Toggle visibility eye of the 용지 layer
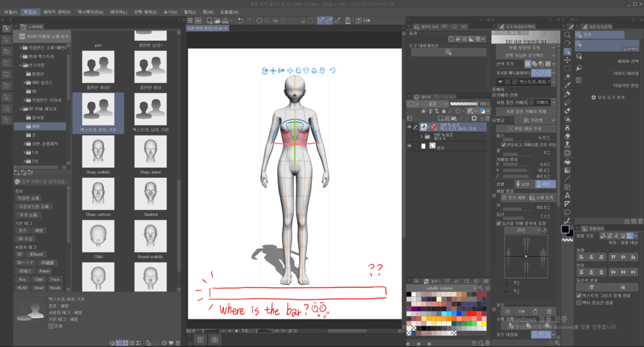The width and height of the screenshot is (644, 347). click(409, 146)
